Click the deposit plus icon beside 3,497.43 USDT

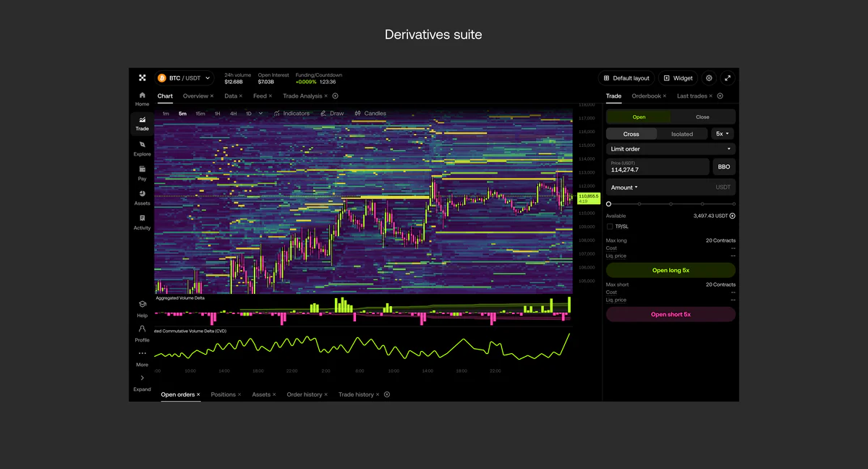(x=732, y=216)
